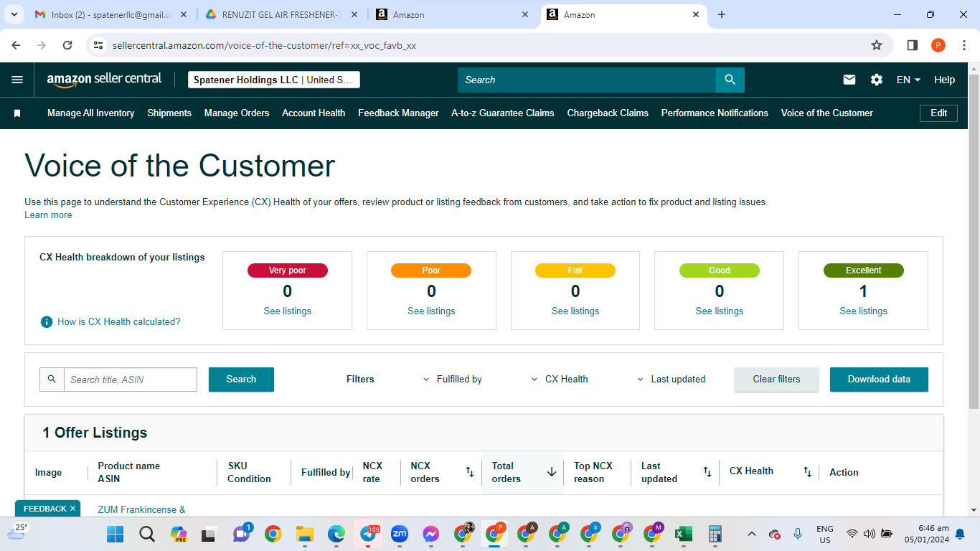980x551 pixels.
Task: Click the magnifier icon beside title search box
Action: [x=52, y=379]
